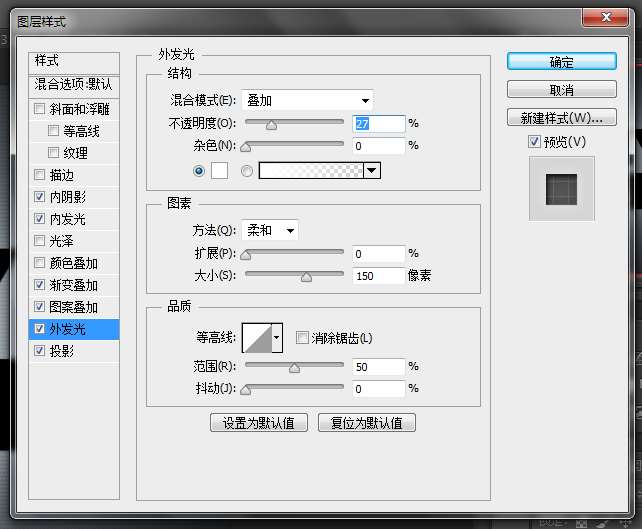Tick the 等高线 sub-option checkbox
The height and width of the screenshot is (529, 642).
tap(53, 131)
